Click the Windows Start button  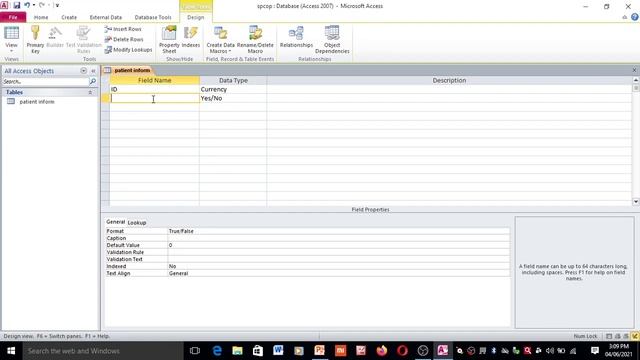pyautogui.click(x=11, y=351)
